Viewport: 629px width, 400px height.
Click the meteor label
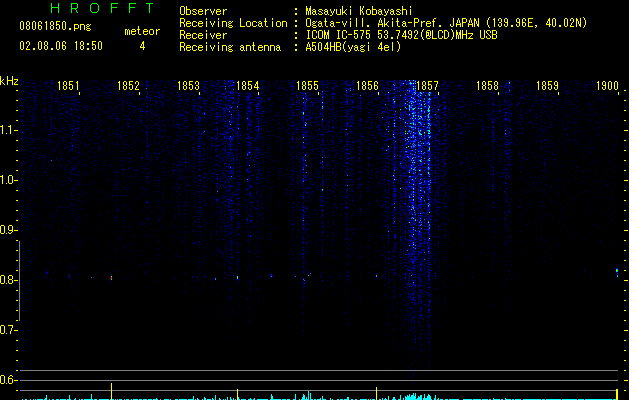coord(142,31)
